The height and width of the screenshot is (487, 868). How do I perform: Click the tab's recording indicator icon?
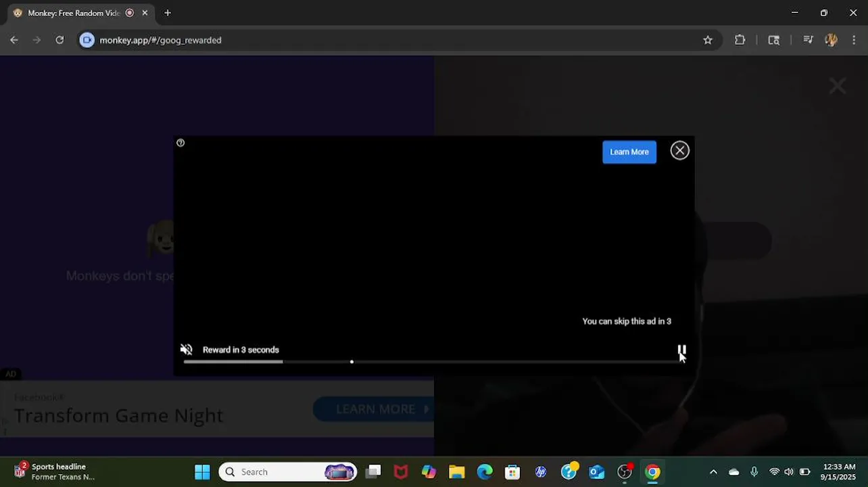click(130, 13)
